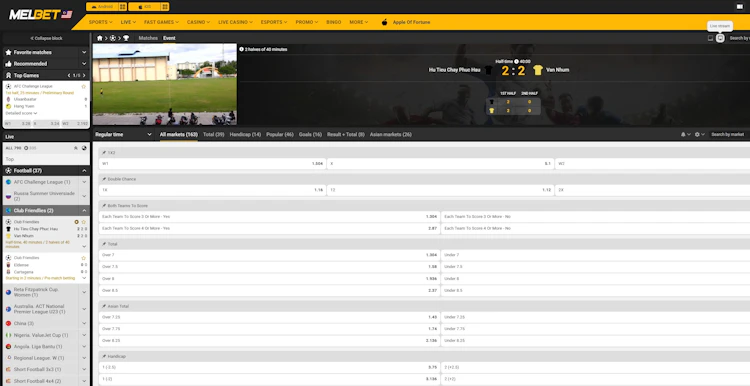Toggle the Live stream icon

click(x=720, y=38)
